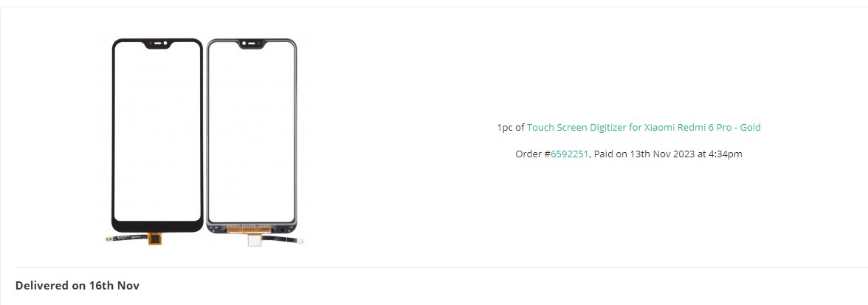The width and height of the screenshot is (868, 305).
Task: Open the Touch Screen Digitizer product link
Action: pyautogui.click(x=644, y=127)
